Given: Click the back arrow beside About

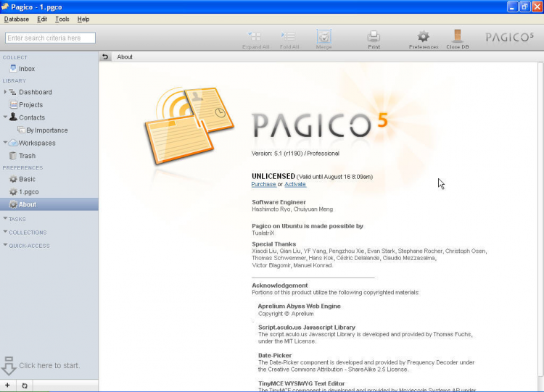Looking at the screenshot, I should click(105, 57).
